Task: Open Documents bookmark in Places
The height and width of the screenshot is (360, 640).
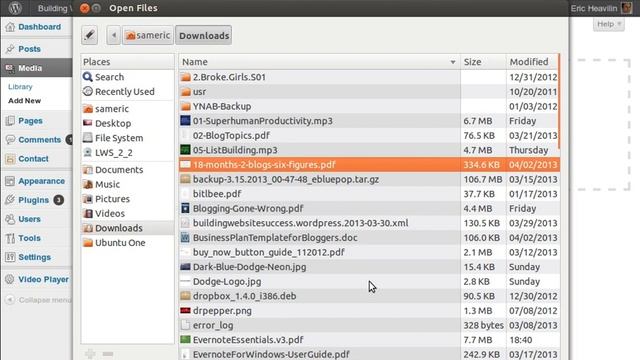Action: click(127, 169)
